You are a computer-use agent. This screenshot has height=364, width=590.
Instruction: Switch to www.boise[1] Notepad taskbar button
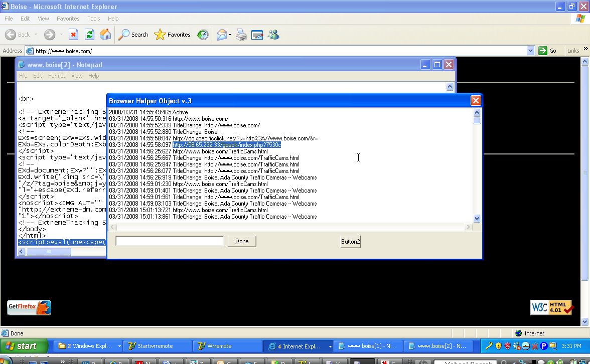368,346
